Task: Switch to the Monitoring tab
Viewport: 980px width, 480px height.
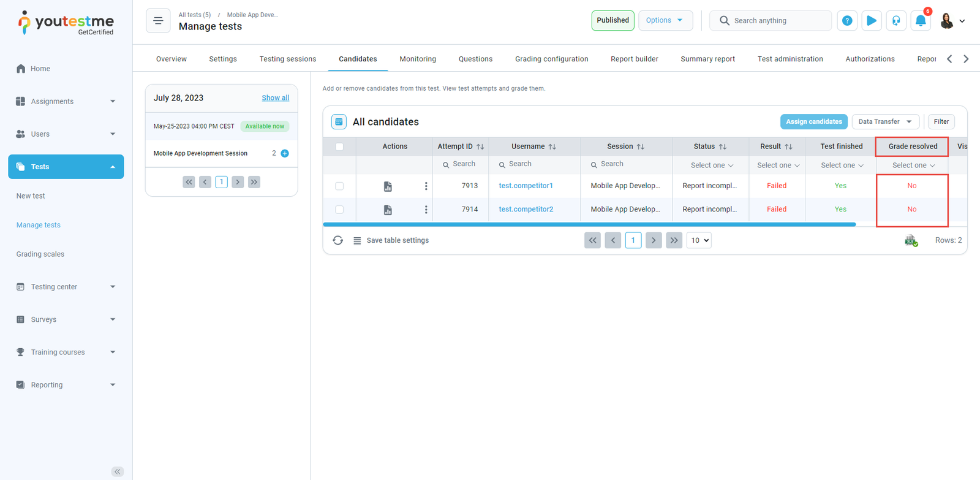Action: point(418,59)
